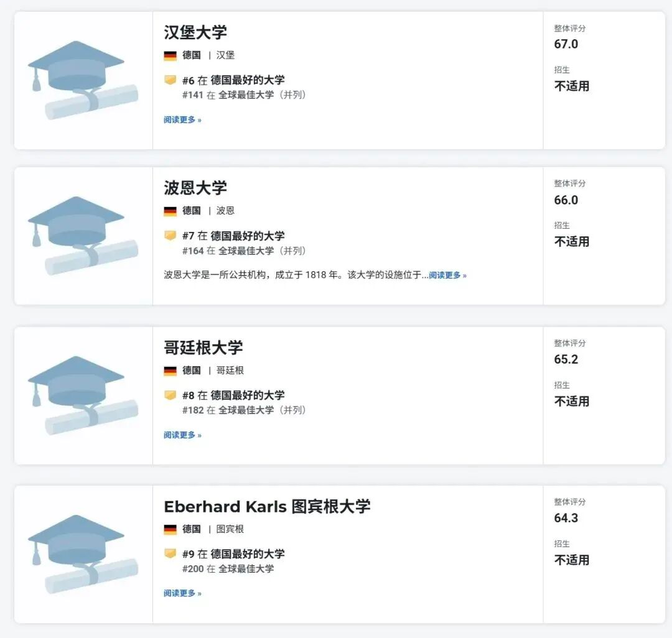Click the German flag icon next to 图宾根大学
The height and width of the screenshot is (638, 672).
click(x=169, y=529)
